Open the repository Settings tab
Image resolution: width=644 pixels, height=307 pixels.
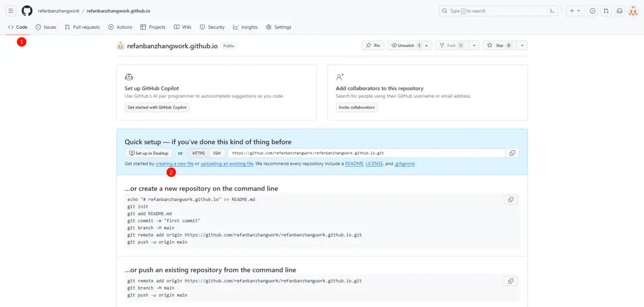pyautogui.click(x=279, y=27)
